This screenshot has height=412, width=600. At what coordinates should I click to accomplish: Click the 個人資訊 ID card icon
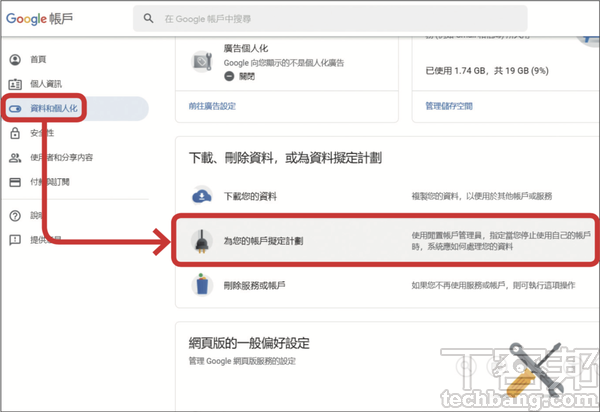[15, 84]
